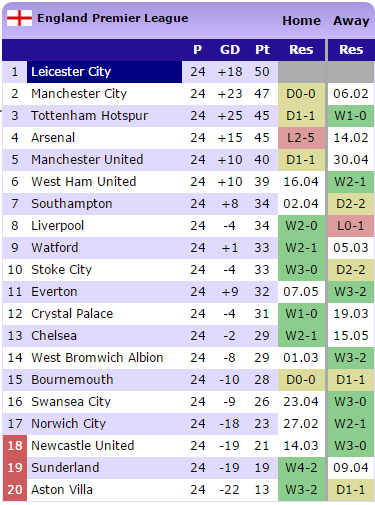Viewport: 375px width, 505px height.
Task: Click Everton fixture date 07.05
Action: tap(301, 292)
